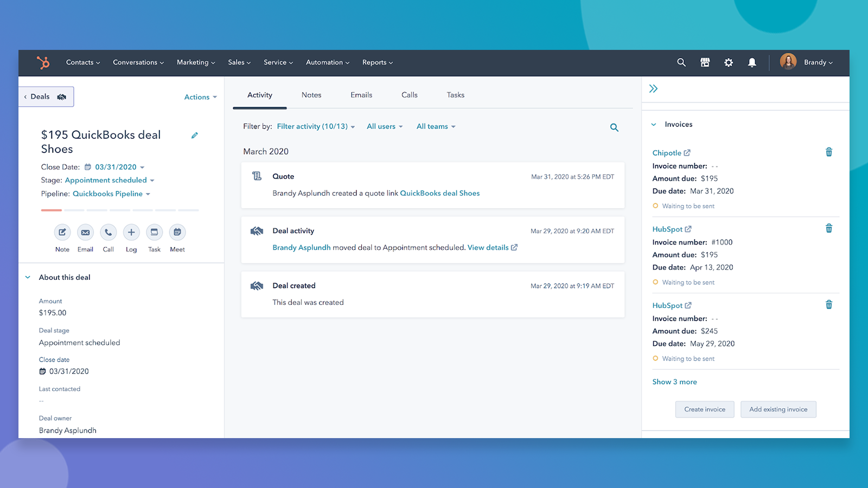Open the Contacts menu

point(83,62)
